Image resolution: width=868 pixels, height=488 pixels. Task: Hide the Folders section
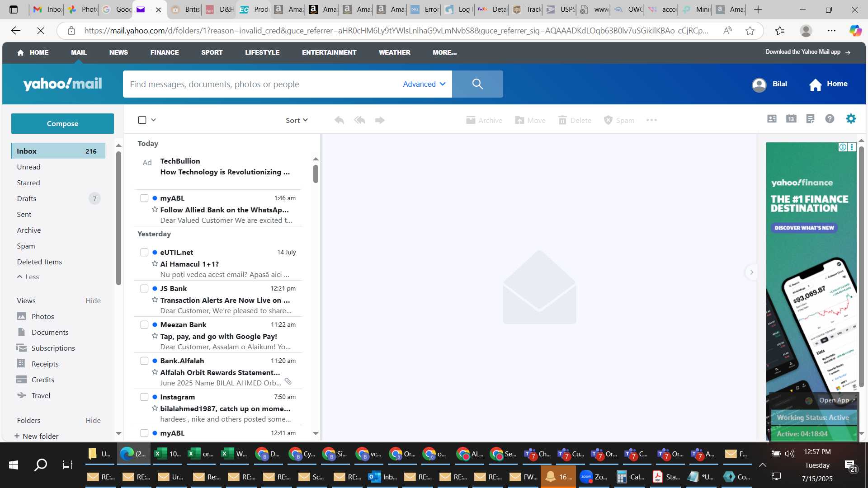click(x=93, y=421)
